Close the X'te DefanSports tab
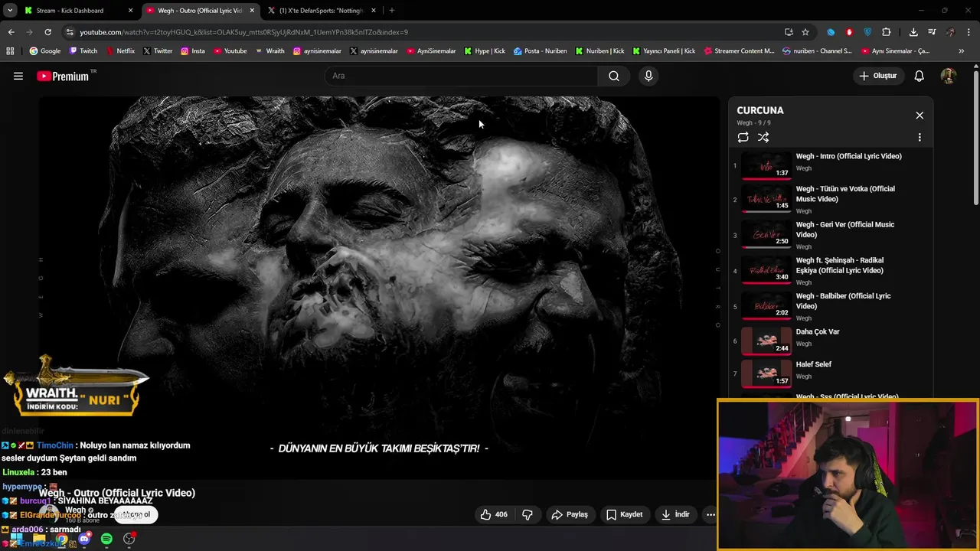The height and width of the screenshot is (551, 980). (374, 11)
